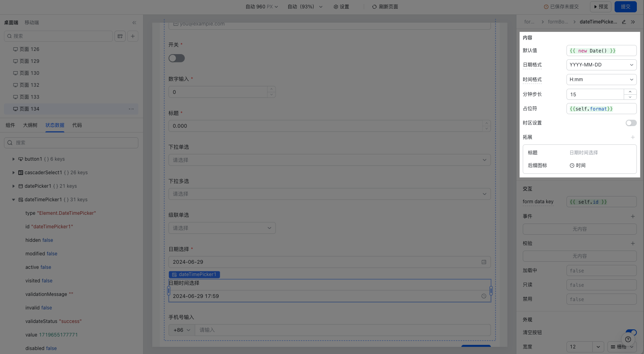644x354 pixels.
Task: Open the 自动 (93%) zoom dropdown
Action: click(305, 7)
